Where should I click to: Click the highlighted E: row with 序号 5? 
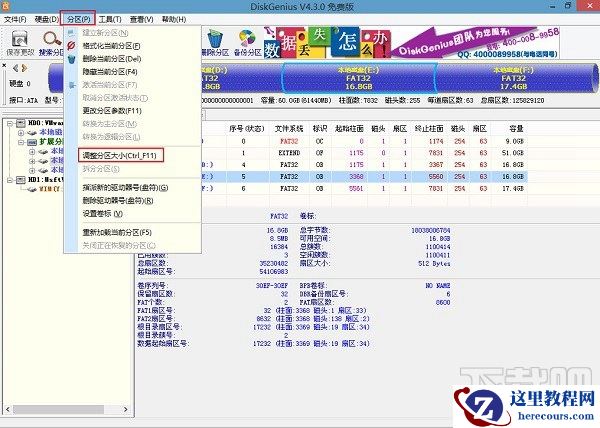(x=364, y=177)
